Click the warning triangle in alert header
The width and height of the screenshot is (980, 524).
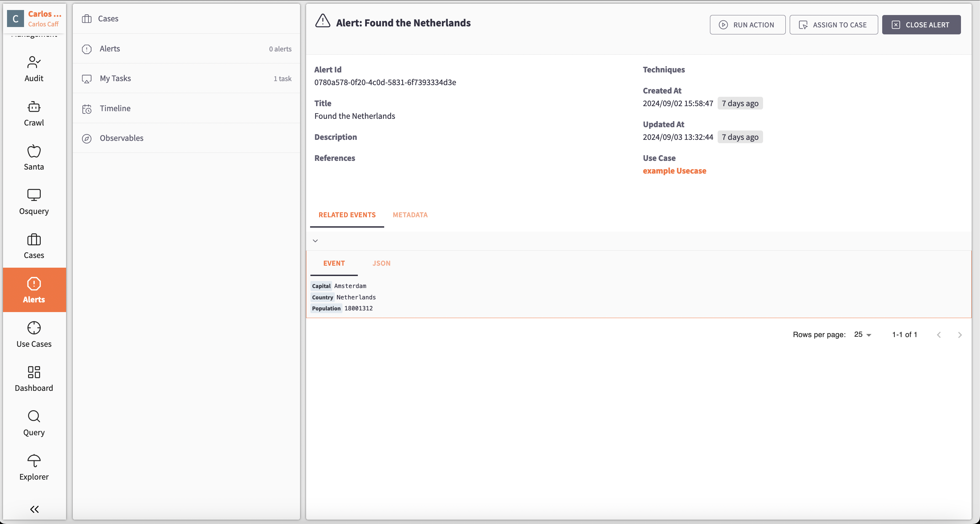(323, 21)
